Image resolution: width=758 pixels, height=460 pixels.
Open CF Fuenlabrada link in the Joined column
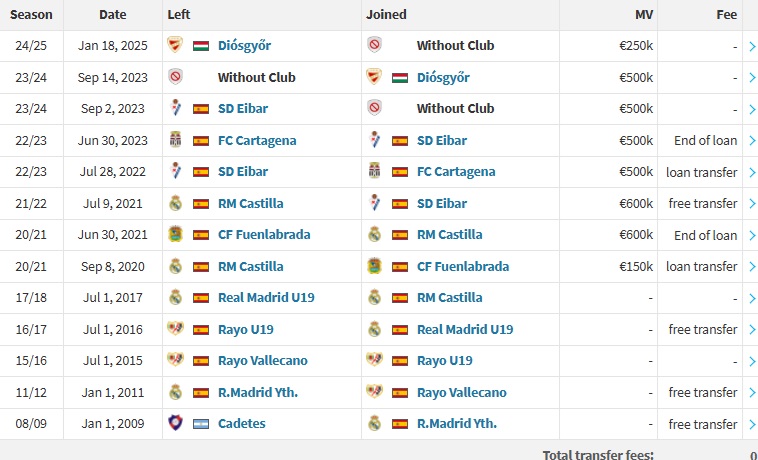(x=463, y=267)
